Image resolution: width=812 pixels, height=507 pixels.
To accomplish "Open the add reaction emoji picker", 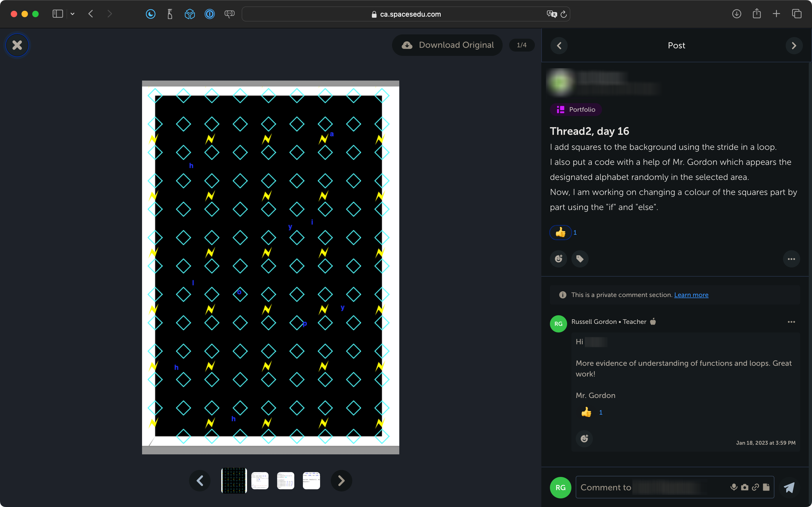I will 558,259.
